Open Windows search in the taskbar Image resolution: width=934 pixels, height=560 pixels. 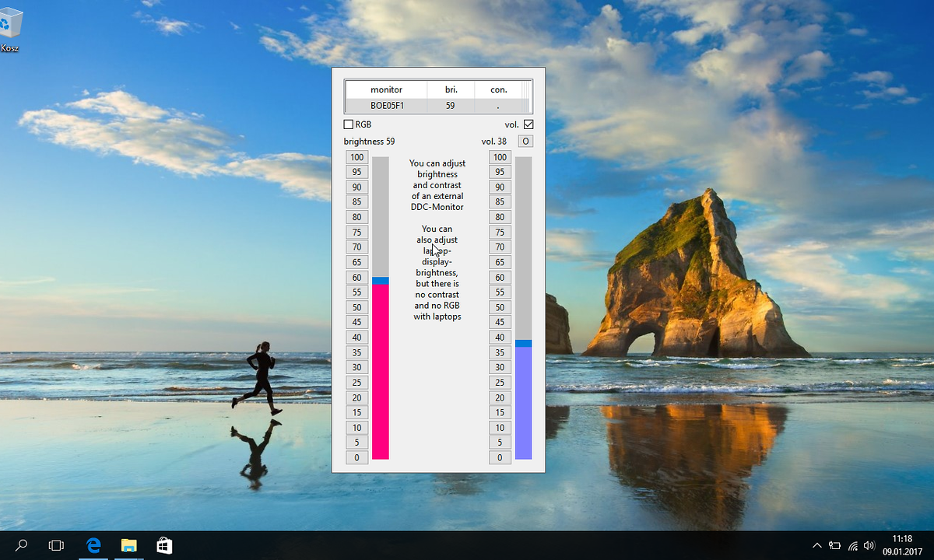[x=20, y=545]
